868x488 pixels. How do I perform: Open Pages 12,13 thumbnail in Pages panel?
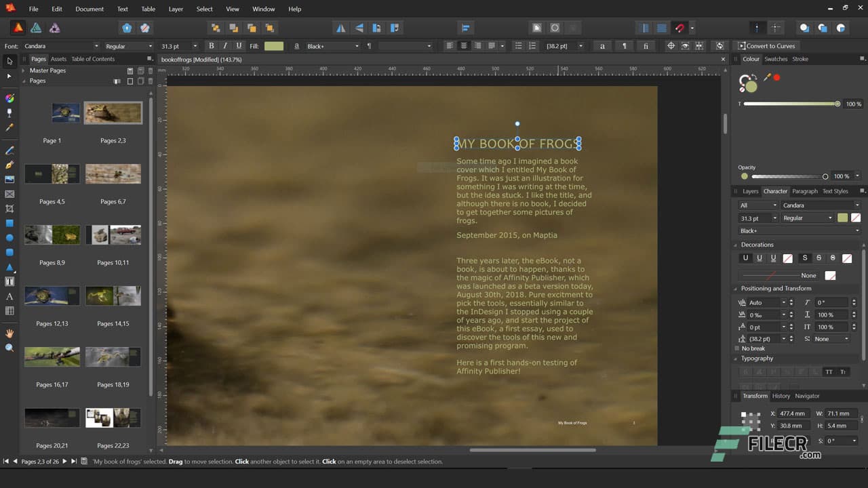(x=52, y=296)
